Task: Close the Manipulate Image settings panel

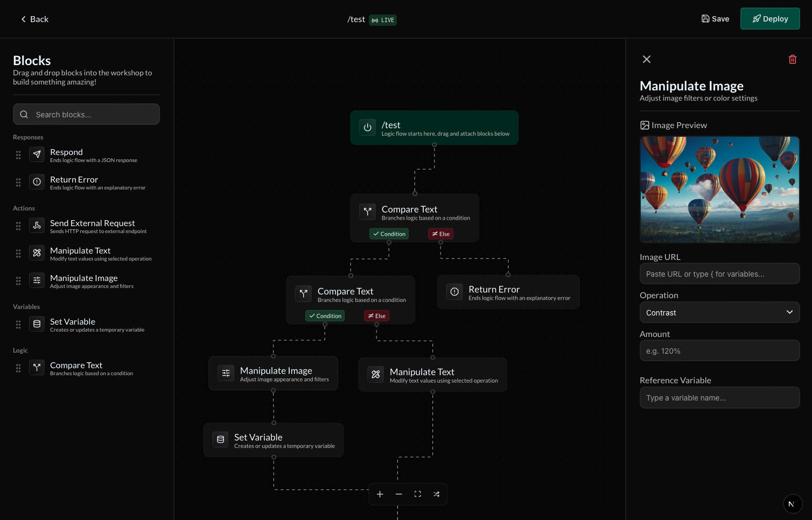Action: 646,59
